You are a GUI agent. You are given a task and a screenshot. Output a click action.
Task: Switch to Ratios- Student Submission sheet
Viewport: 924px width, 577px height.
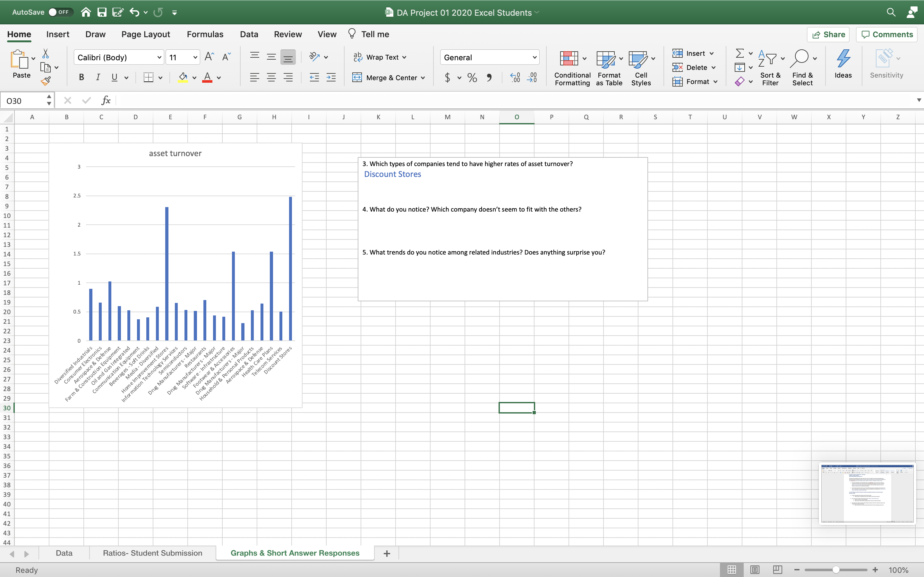pyautogui.click(x=152, y=553)
